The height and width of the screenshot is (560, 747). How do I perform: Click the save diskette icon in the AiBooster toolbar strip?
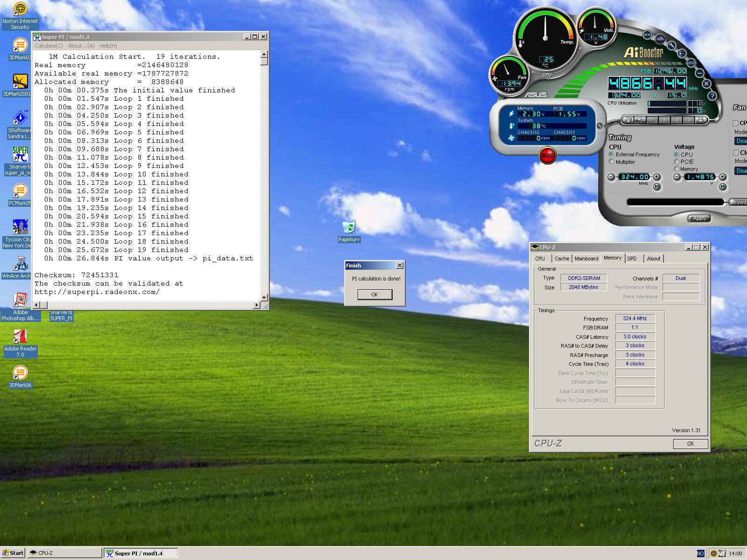click(x=700, y=120)
